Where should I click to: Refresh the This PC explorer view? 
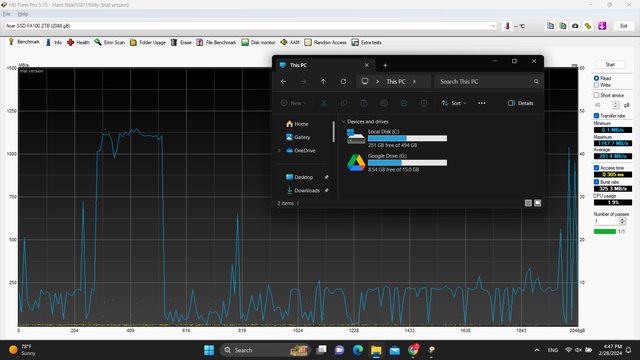pyautogui.click(x=343, y=82)
